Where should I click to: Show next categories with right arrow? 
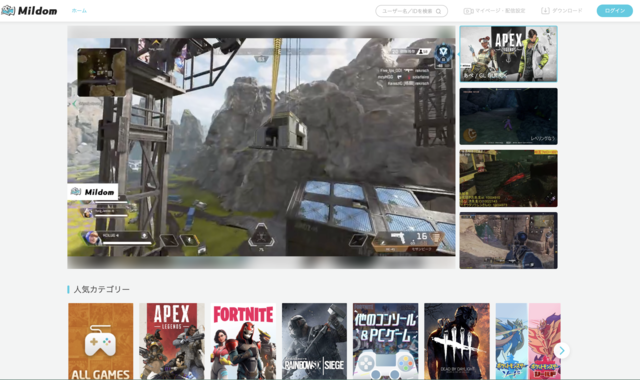(x=562, y=350)
